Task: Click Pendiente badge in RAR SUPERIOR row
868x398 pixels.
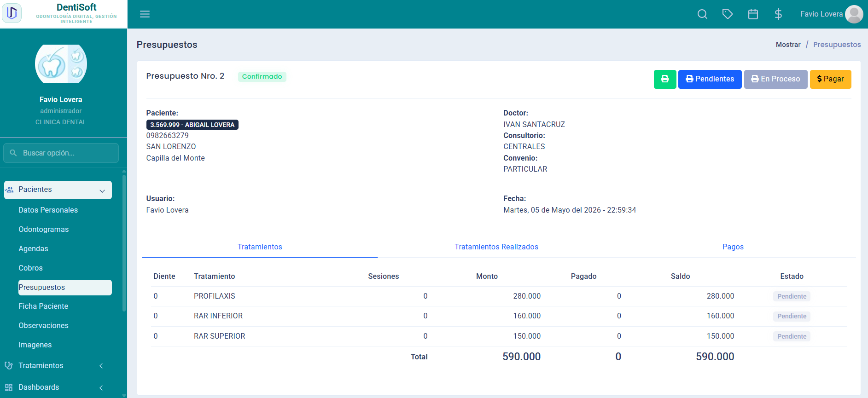Action: coord(792,336)
